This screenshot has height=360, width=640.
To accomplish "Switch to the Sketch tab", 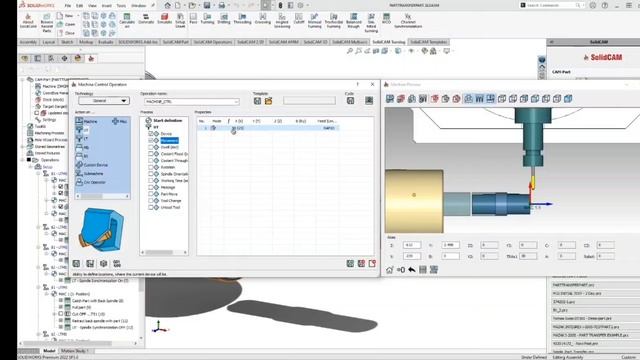I will (x=67, y=42).
